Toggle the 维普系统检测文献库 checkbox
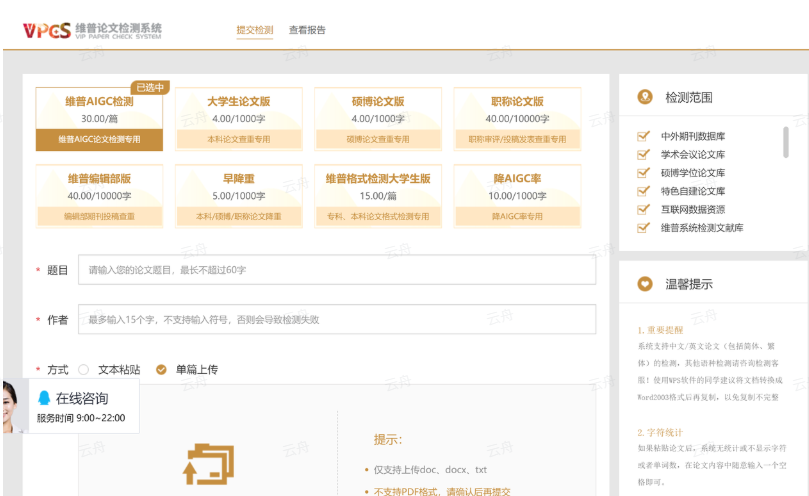The height and width of the screenshot is (496, 809). coord(643,228)
